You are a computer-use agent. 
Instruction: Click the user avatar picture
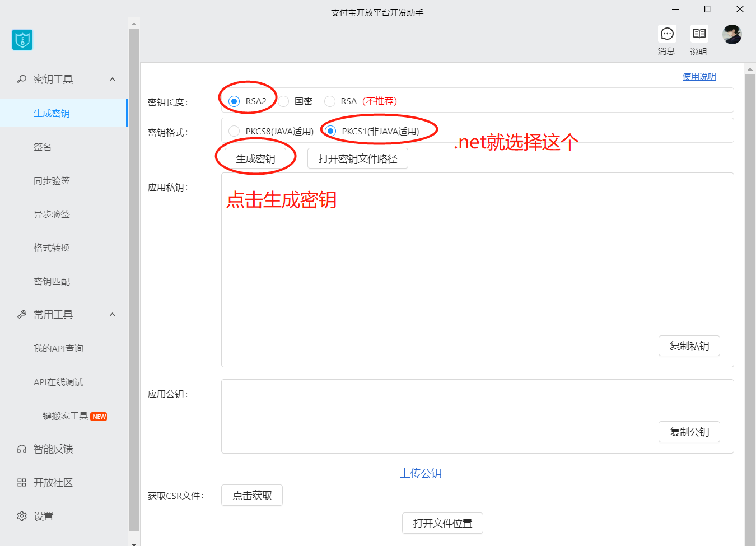[732, 34]
